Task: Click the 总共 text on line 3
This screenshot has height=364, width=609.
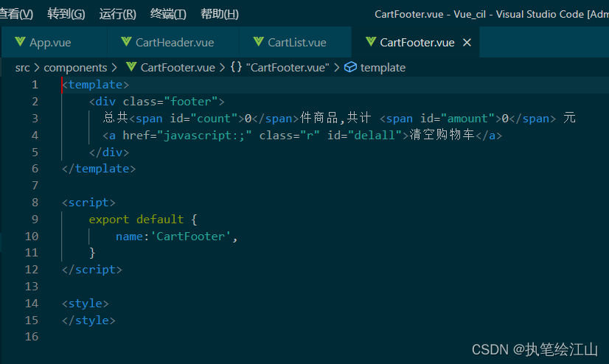Action: click(x=116, y=118)
